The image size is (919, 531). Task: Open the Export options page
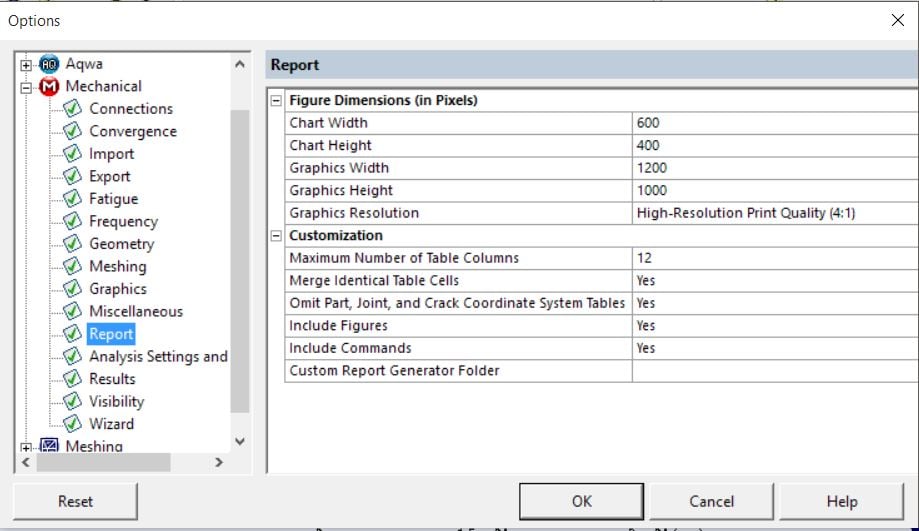pos(110,176)
